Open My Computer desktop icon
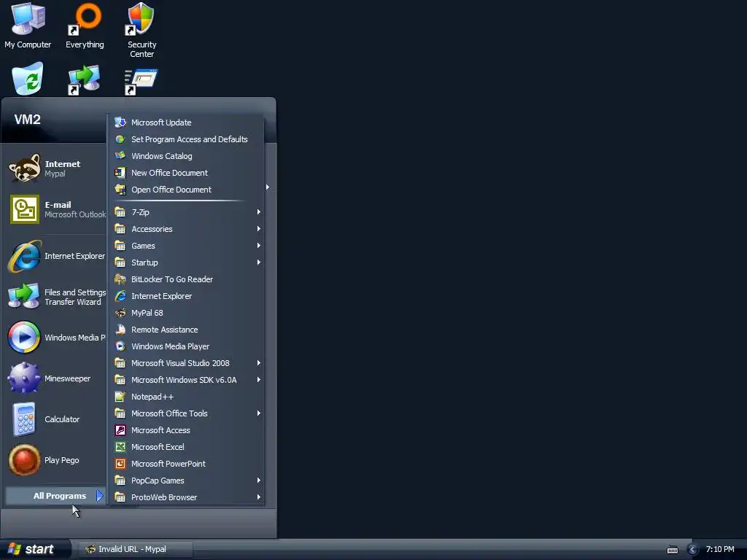This screenshot has width=747, height=560. 28,26
